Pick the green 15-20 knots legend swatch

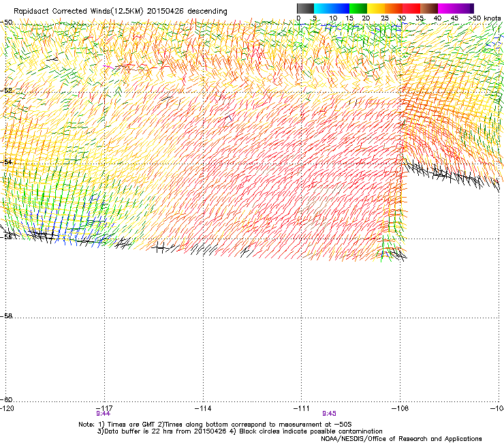point(358,8)
